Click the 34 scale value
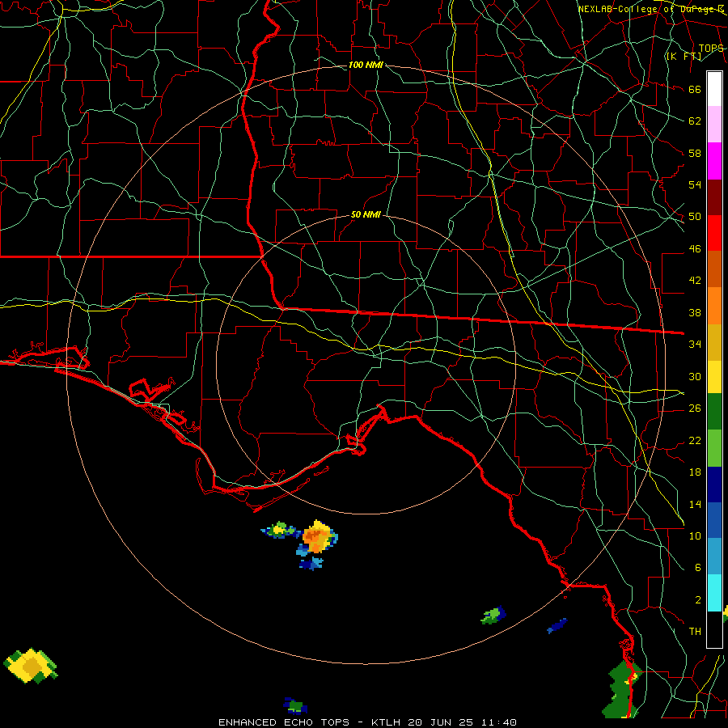Viewport: 728px width, 728px height. 695,344
